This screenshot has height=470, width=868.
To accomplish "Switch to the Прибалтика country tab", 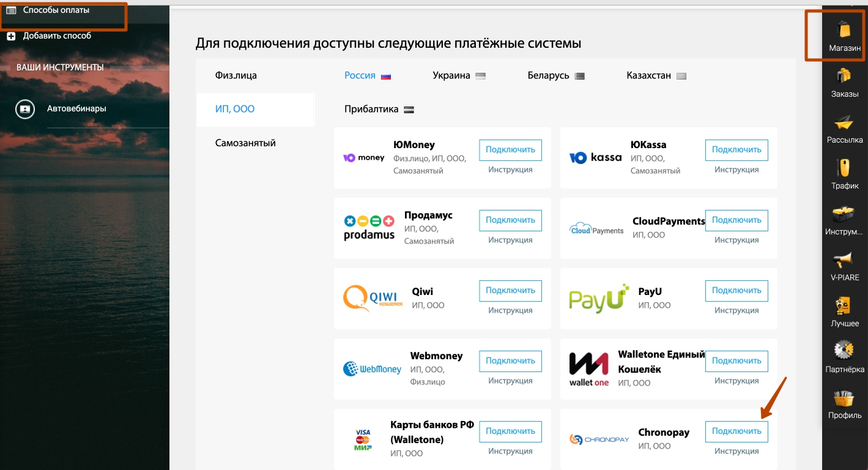I will (371, 109).
